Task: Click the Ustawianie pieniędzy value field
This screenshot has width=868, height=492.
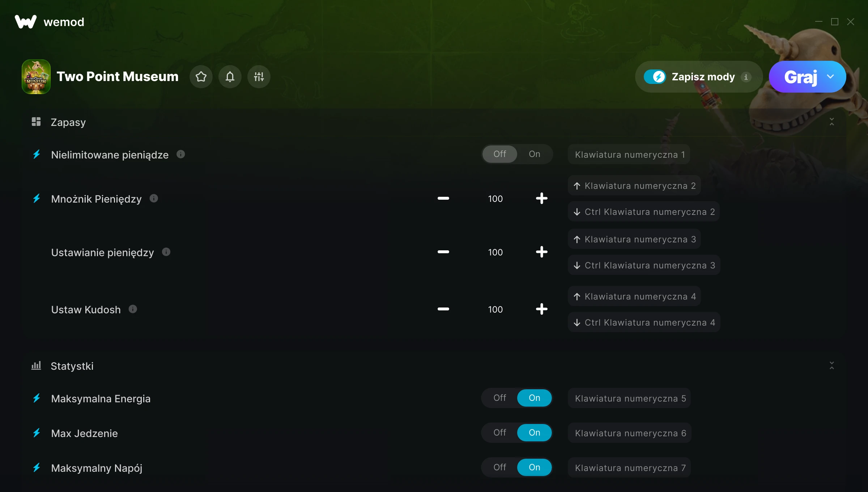Action: pos(495,252)
